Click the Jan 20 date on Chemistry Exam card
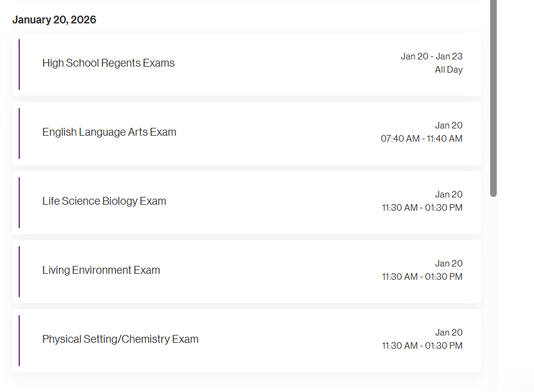Viewport: 534px width, 392px height. (x=449, y=333)
